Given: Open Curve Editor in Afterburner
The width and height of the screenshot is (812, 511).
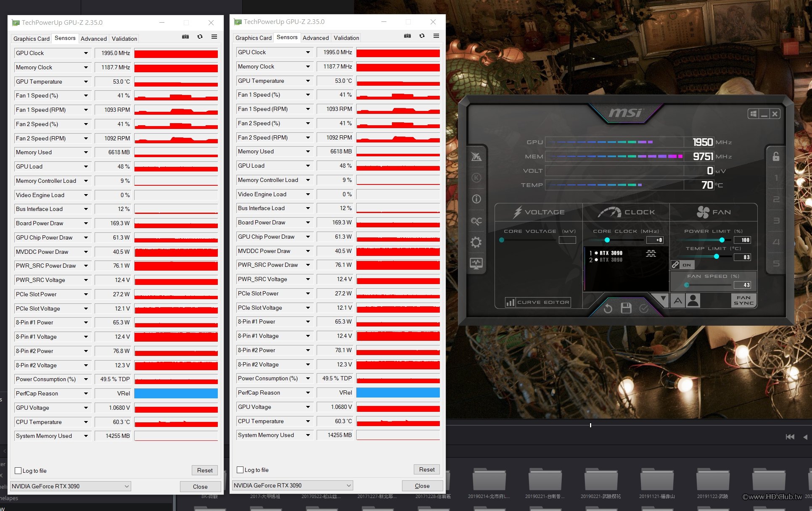Looking at the screenshot, I should [538, 303].
